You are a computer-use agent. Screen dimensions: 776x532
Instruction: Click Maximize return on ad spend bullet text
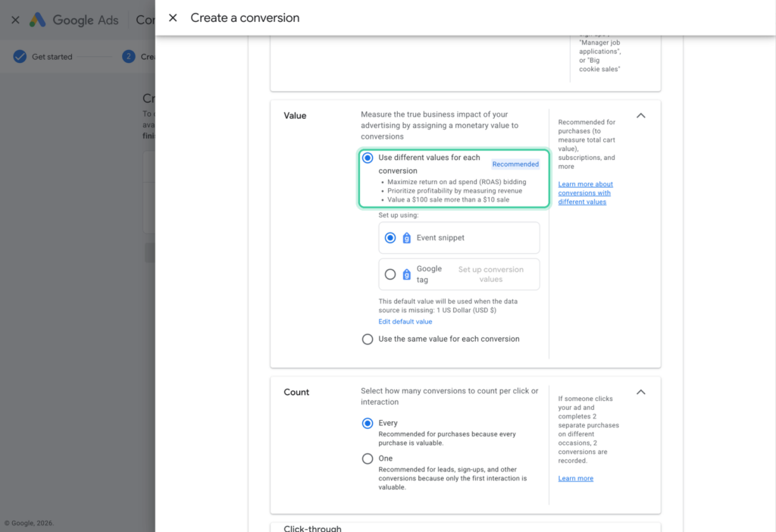(x=457, y=182)
